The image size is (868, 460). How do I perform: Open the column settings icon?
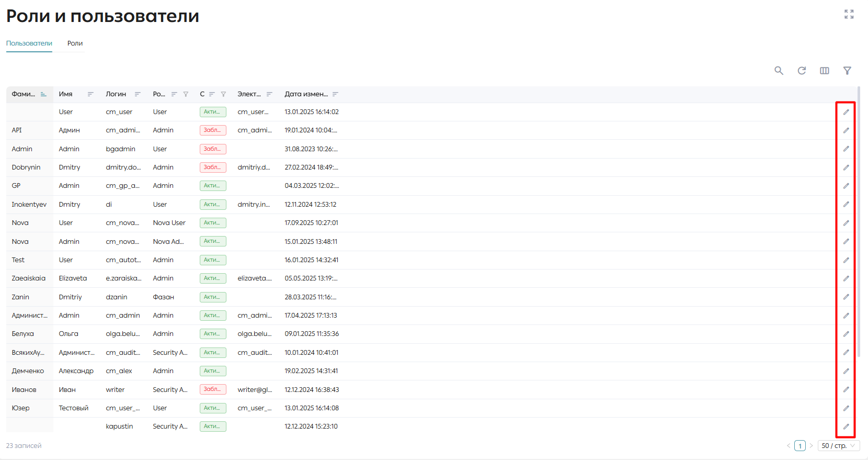click(825, 71)
